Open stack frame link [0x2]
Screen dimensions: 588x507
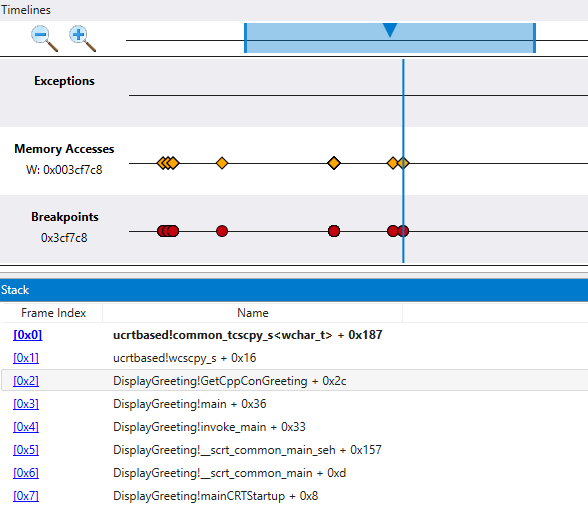(x=26, y=381)
